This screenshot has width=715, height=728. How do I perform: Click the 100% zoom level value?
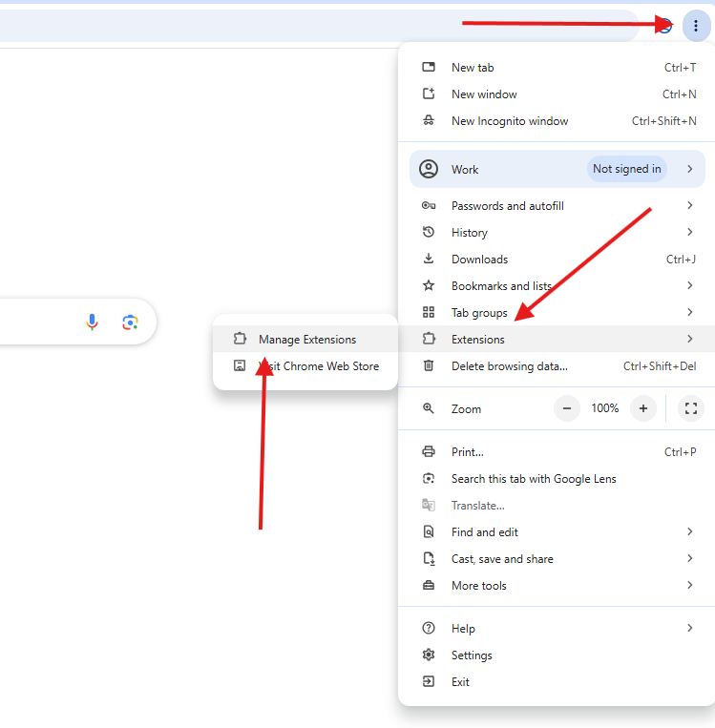point(605,408)
